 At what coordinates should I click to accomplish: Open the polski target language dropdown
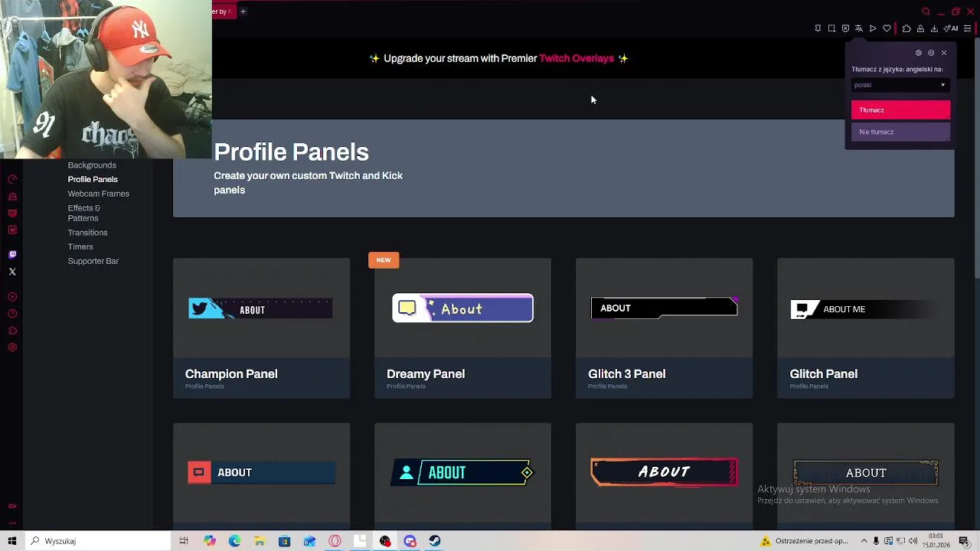[x=900, y=85]
